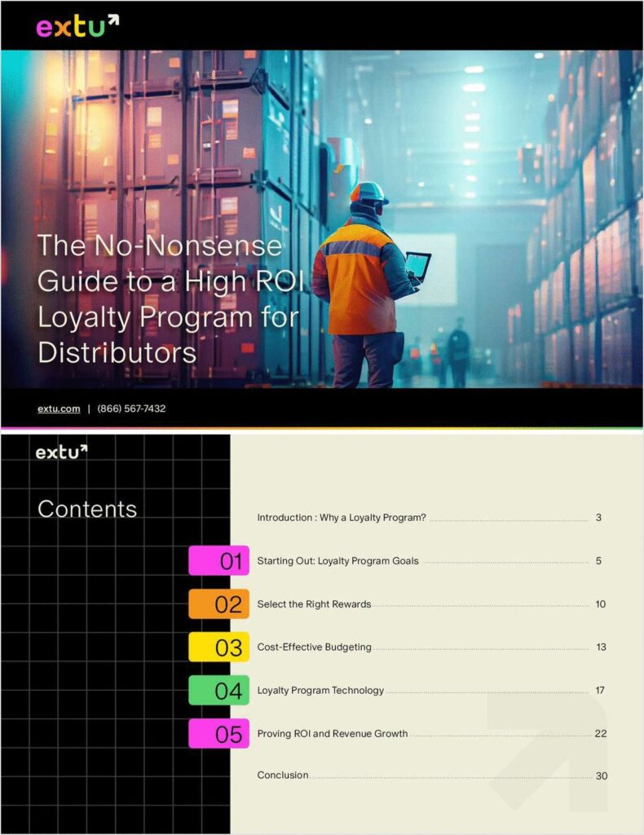Click the extu logo in top header
The height and width of the screenshot is (835, 644).
coord(77,26)
